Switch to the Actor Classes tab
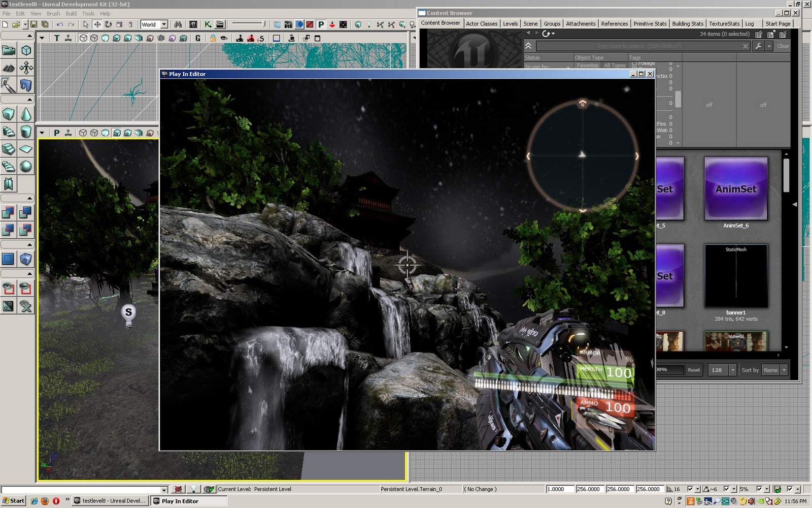 [x=482, y=24]
